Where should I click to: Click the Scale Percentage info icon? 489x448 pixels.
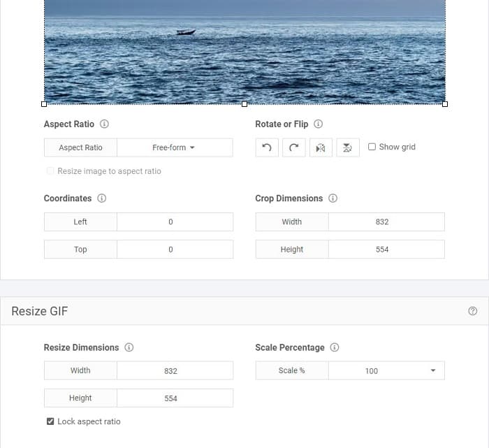tap(335, 347)
